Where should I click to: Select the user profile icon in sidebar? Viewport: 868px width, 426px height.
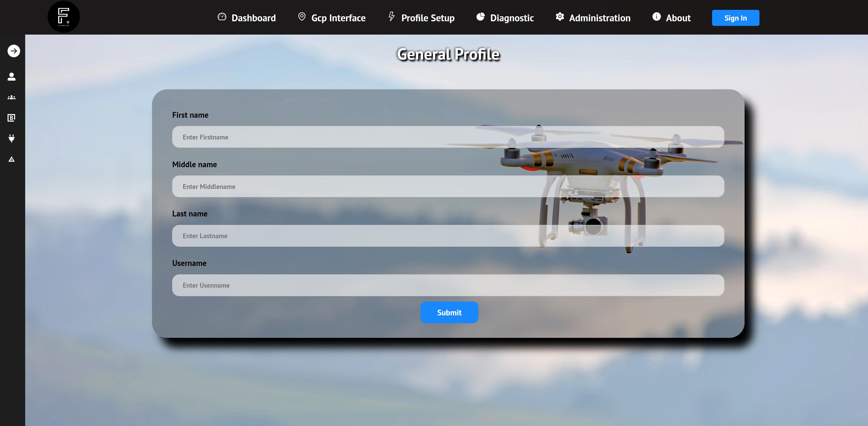[x=11, y=76]
